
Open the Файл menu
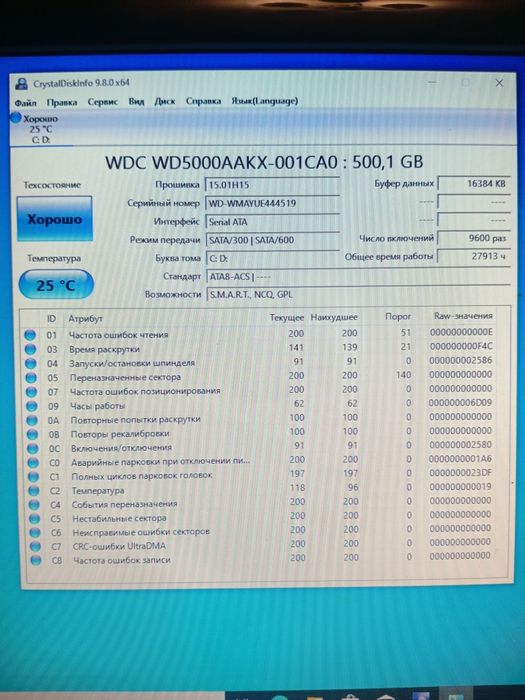(25, 102)
